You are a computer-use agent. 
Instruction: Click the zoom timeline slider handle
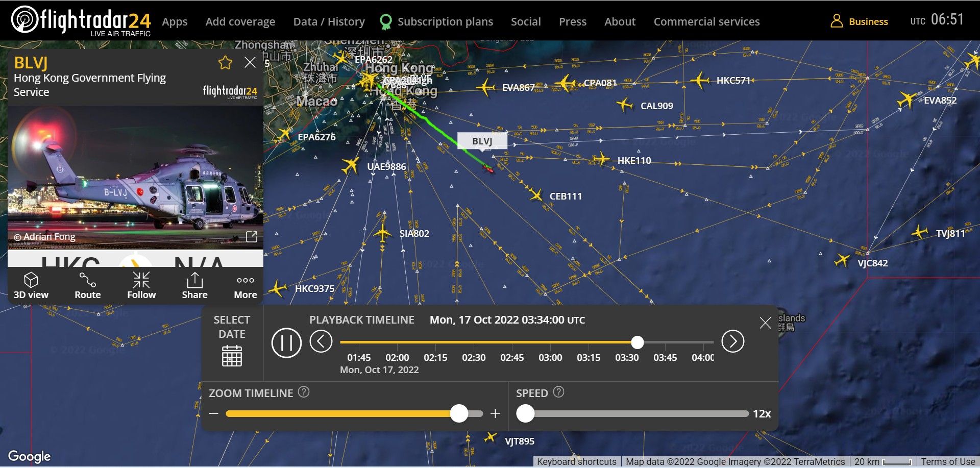pos(459,413)
